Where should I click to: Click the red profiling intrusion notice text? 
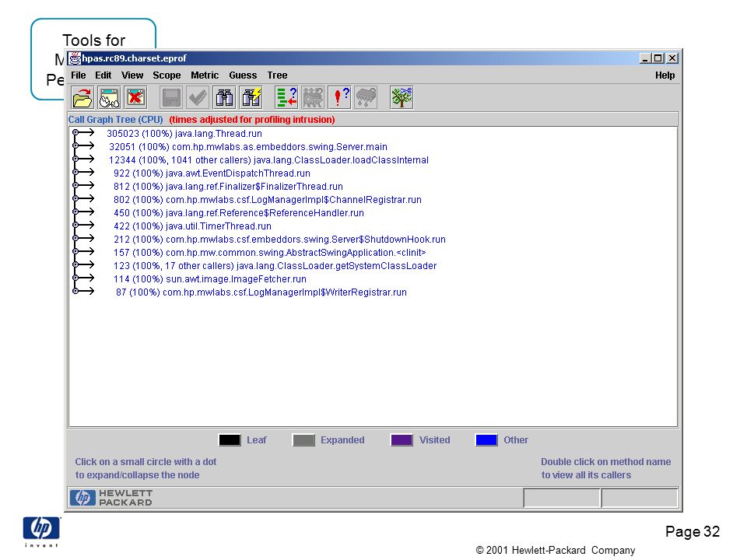pos(252,120)
